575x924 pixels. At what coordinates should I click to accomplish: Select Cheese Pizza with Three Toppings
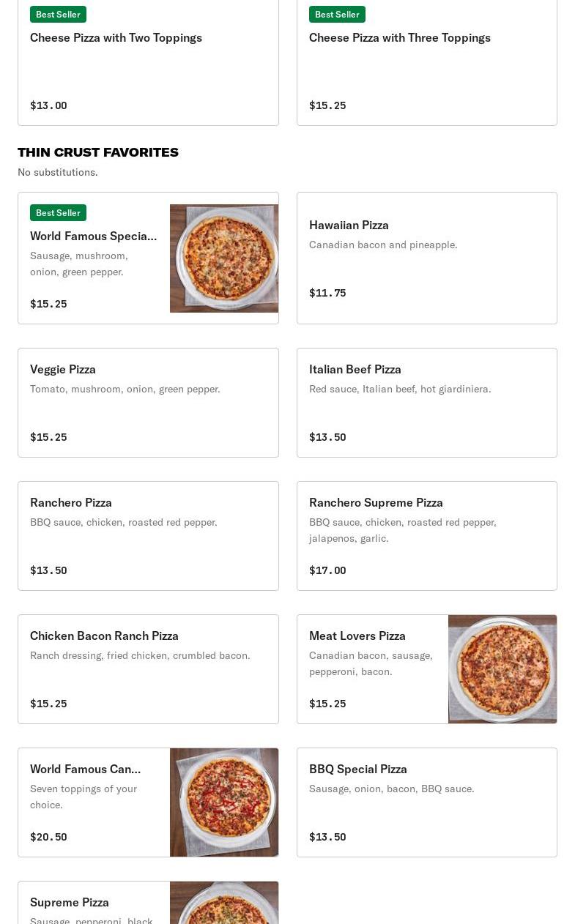427,63
